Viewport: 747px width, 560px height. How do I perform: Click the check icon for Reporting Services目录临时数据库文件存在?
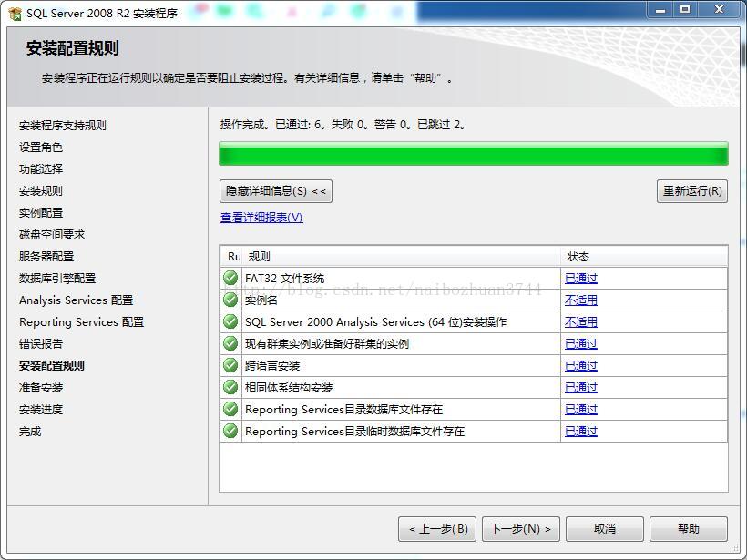230,431
